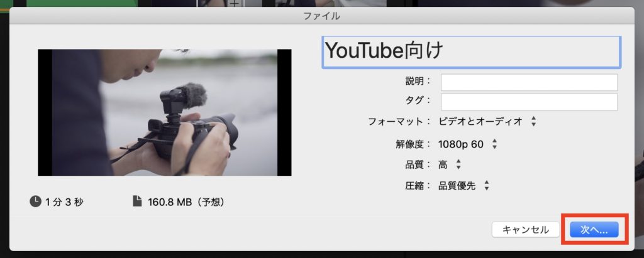Screen dimensions: 644x258
Task: Open the 品質 dropdown set to 高
Action: tap(450, 165)
